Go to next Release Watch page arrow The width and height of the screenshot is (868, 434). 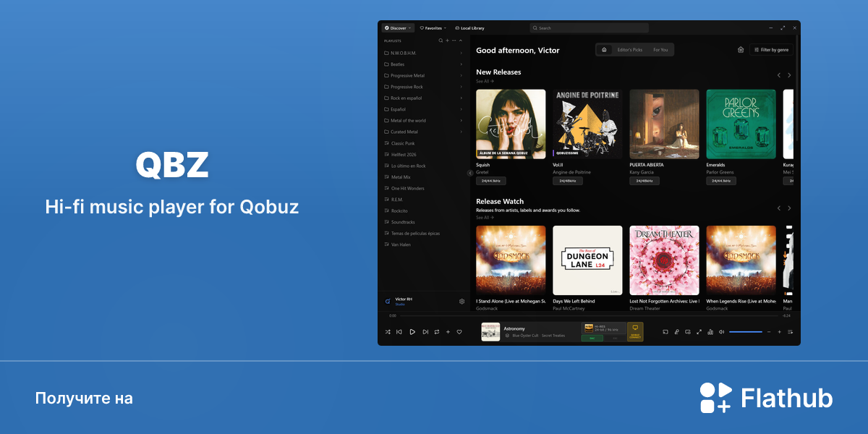[789, 208]
